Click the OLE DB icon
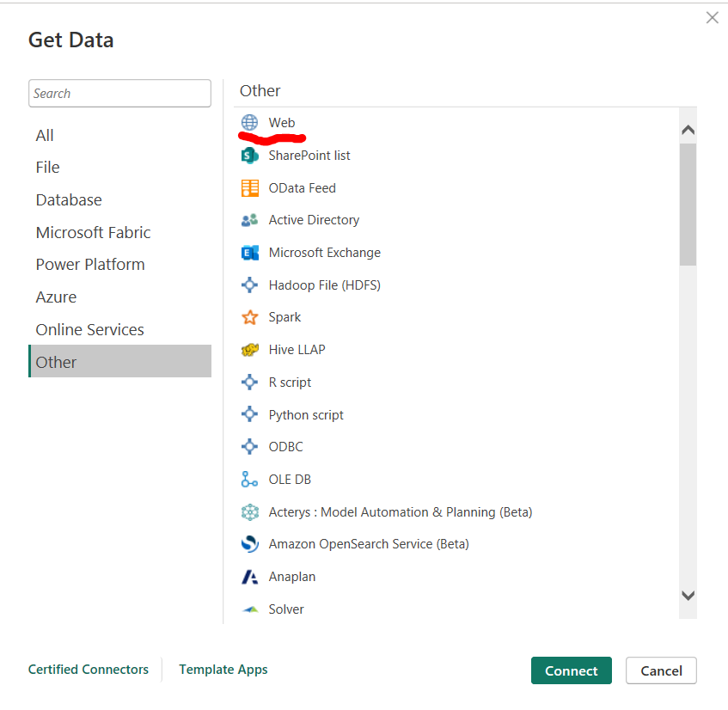728x710 pixels. [x=249, y=480]
